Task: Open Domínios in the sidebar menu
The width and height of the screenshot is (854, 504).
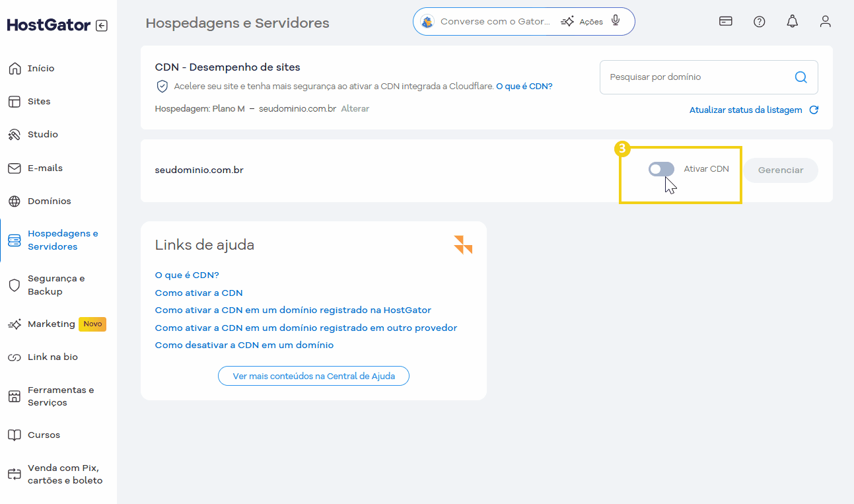Action: (x=49, y=201)
